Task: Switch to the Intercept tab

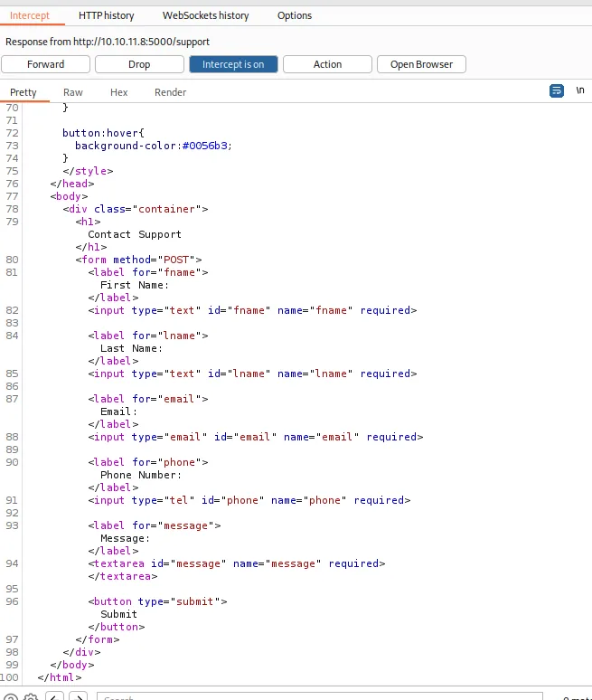Action: pyautogui.click(x=30, y=15)
